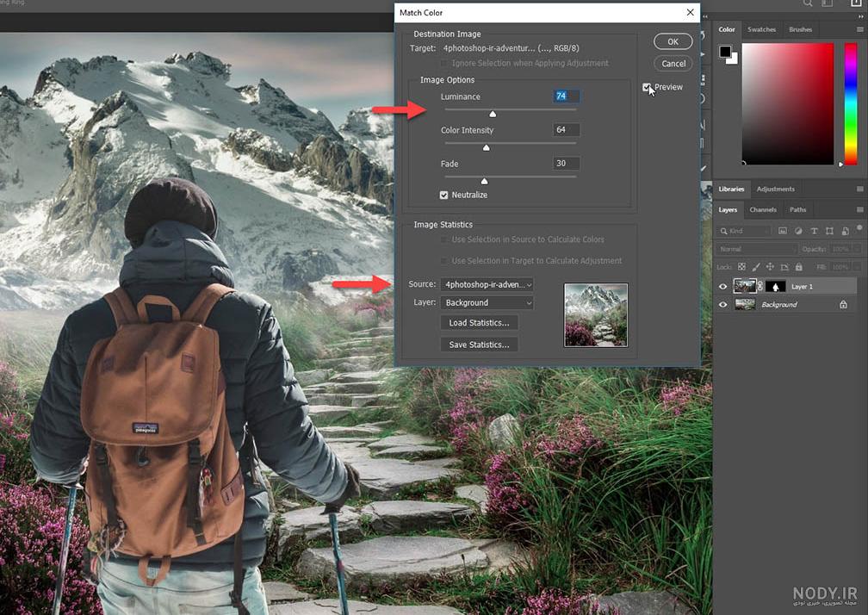The width and height of the screenshot is (868, 615).
Task: Click the Save Statistics button
Action: (x=480, y=345)
